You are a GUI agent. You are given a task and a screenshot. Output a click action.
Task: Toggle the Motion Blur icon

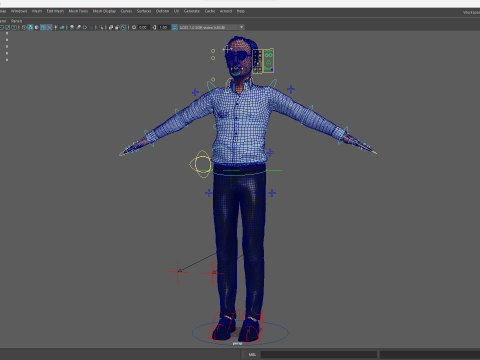[x=79, y=27]
